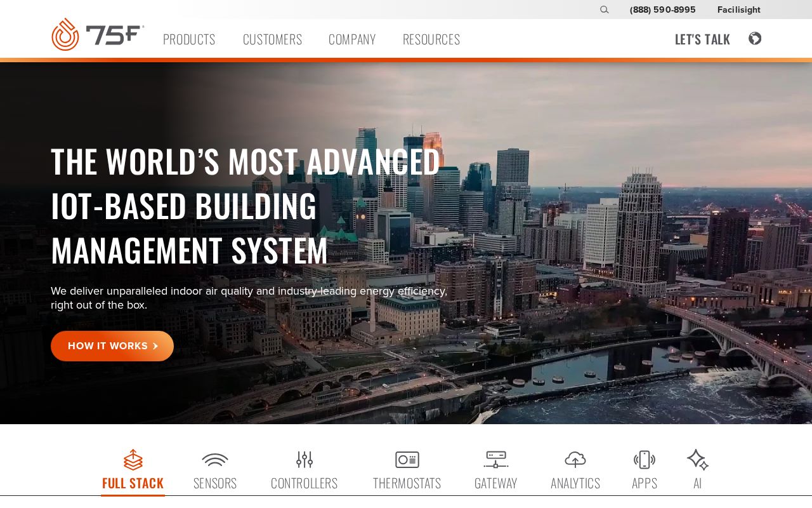Viewport: 812px width, 508px height.
Task: Click the Analytics cloud icon
Action: (575, 460)
